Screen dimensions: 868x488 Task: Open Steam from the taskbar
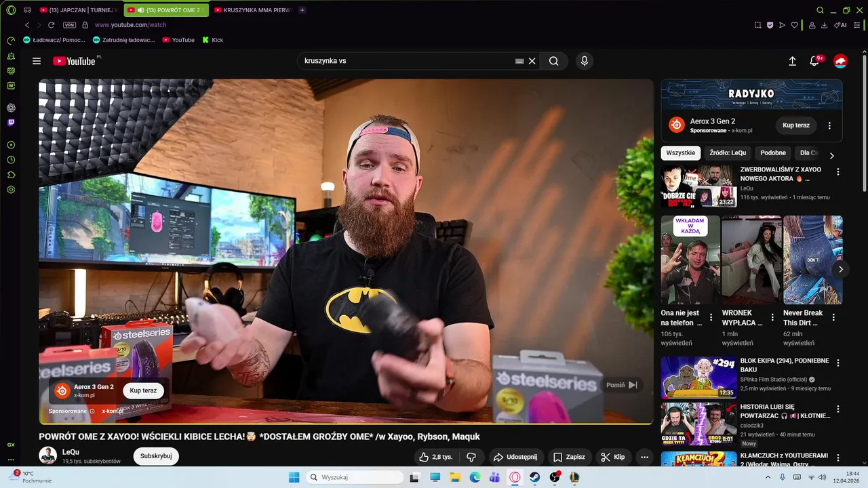point(535,477)
